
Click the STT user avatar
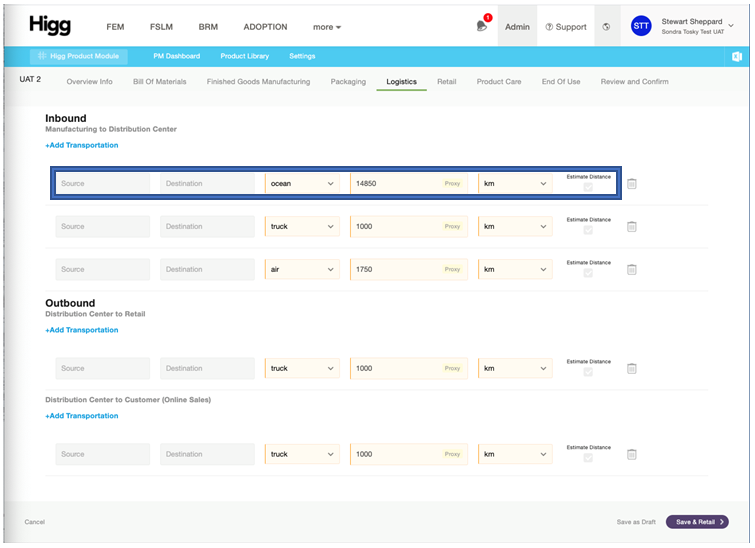point(641,26)
